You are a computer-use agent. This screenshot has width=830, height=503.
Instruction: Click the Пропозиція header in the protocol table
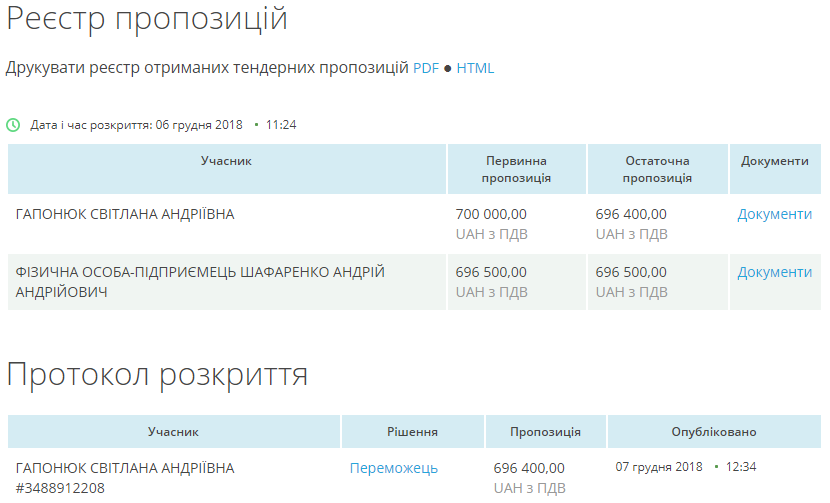[545, 432]
